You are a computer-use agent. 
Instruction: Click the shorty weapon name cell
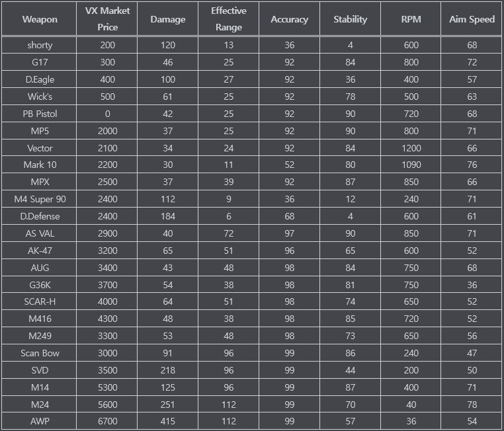coord(39,45)
